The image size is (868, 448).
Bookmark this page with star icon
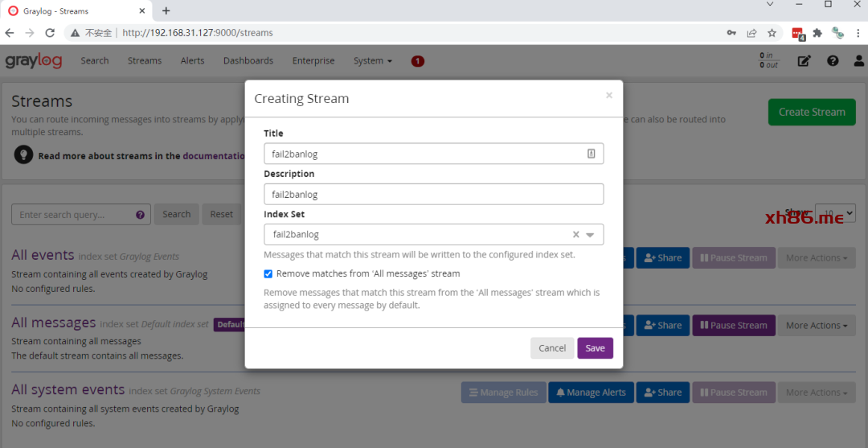(772, 33)
